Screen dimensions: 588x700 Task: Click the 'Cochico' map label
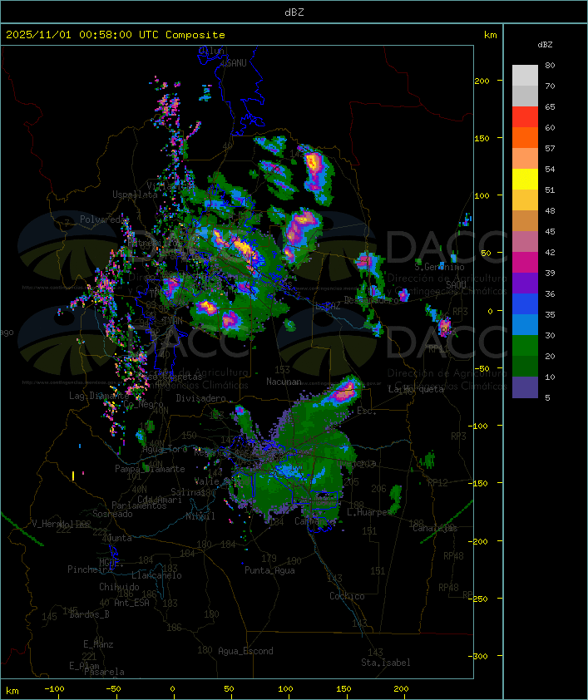point(347,596)
